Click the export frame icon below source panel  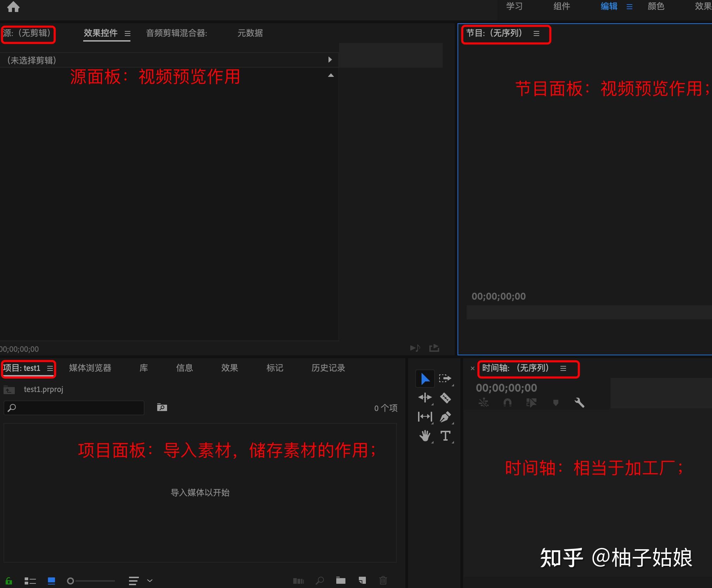(x=434, y=348)
